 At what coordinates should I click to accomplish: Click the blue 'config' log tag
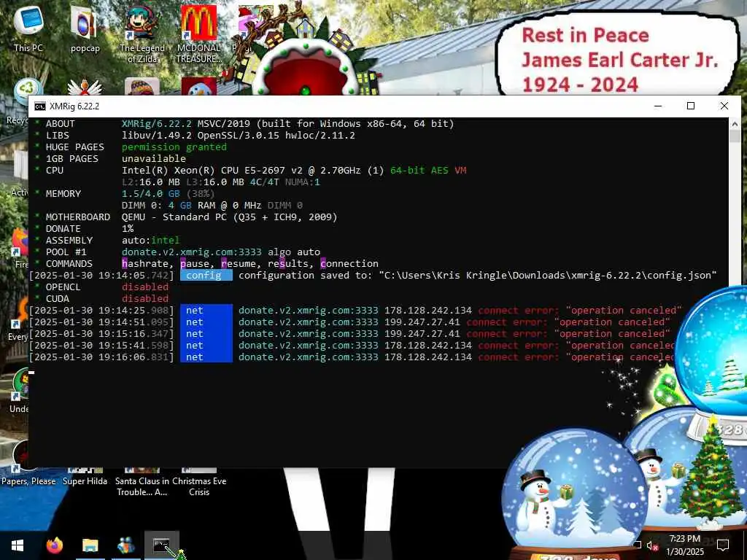206,275
